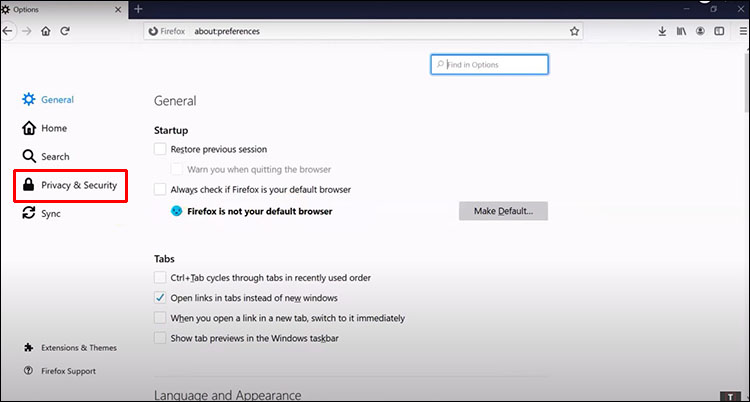
Task: Toggle Warn you when quitting the browser
Action: pyautogui.click(x=176, y=169)
